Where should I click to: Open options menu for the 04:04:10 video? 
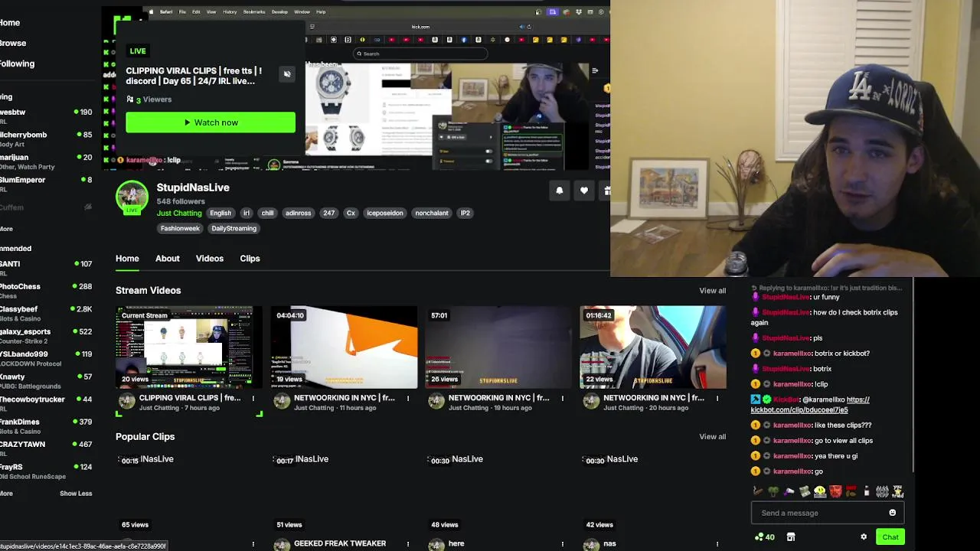pos(408,398)
